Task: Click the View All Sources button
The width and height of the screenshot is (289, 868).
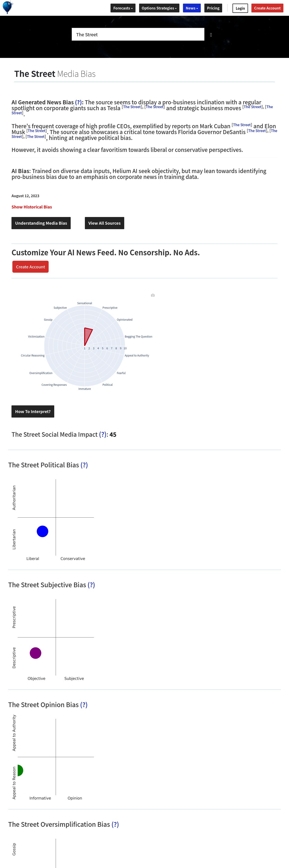Action: tap(104, 223)
